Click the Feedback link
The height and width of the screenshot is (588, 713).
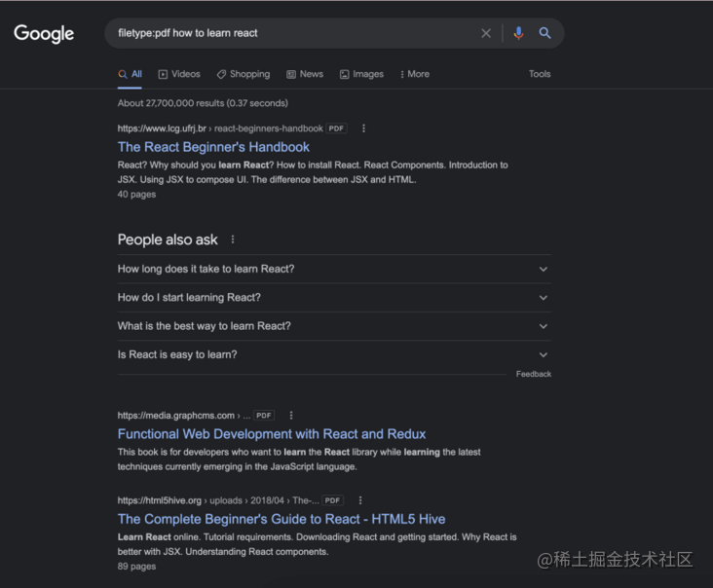pyautogui.click(x=534, y=374)
